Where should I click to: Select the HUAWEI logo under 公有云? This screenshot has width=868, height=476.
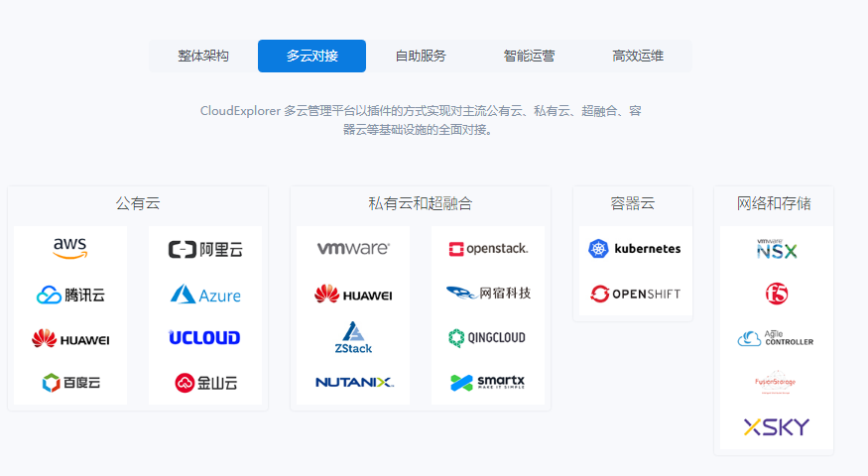click(x=70, y=339)
